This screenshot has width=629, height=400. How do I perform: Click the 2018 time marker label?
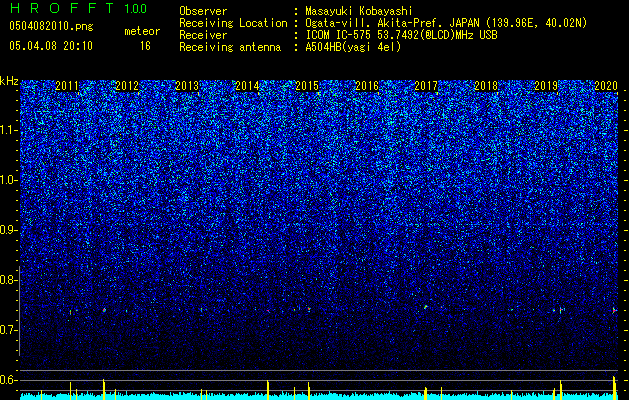click(x=486, y=86)
